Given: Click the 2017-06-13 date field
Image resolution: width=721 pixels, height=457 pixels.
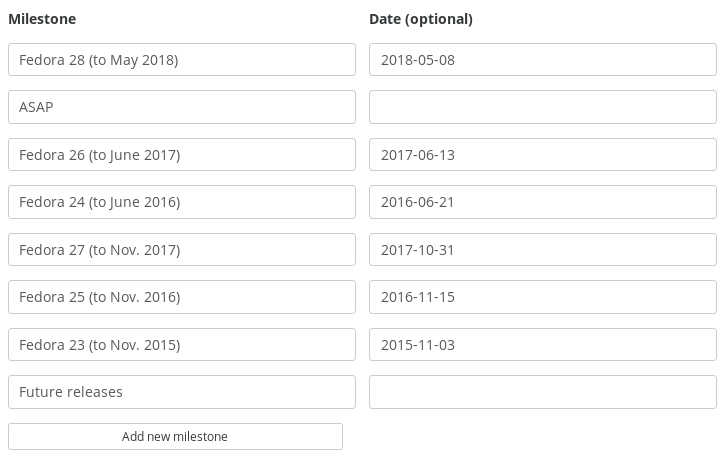Looking at the screenshot, I should (x=543, y=154).
